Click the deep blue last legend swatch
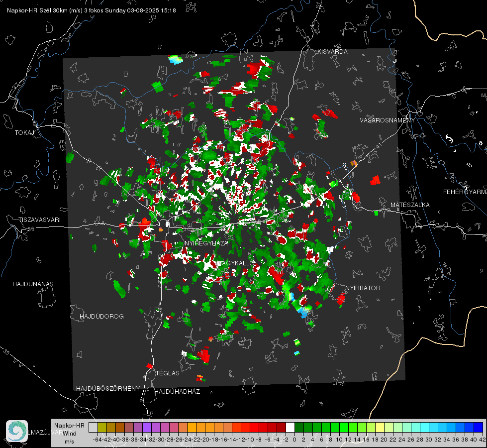This screenshot has height=448, width=487. click(479, 427)
